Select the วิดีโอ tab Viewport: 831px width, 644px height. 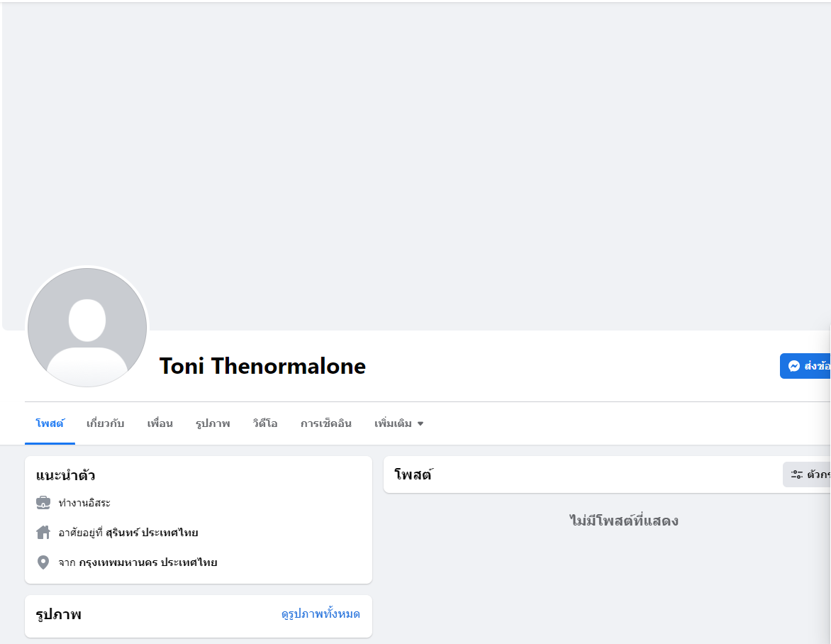pos(265,423)
